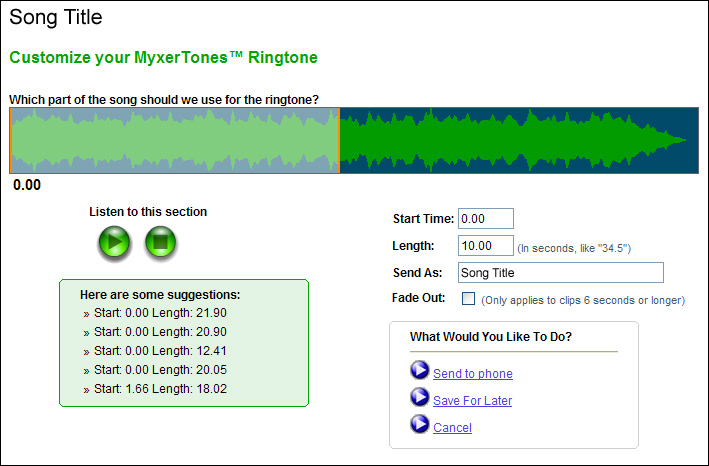Choose the Save For Later link

point(472,401)
